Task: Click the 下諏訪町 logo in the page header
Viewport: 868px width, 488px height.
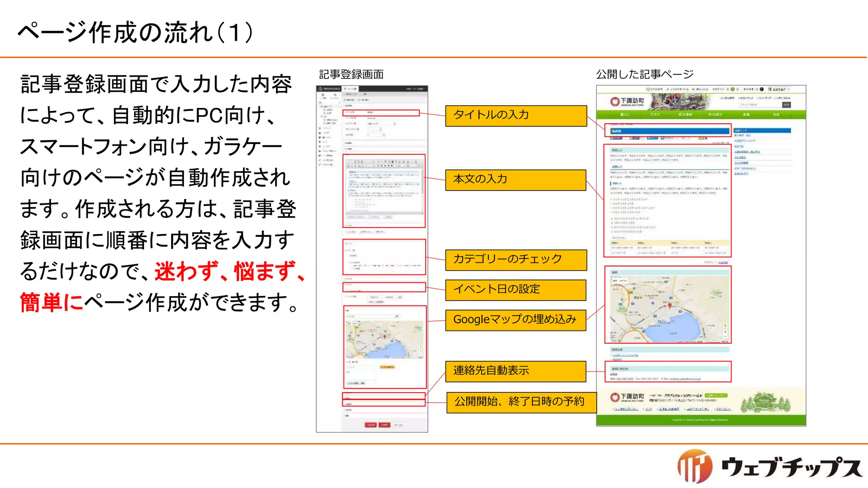Action: tap(627, 102)
